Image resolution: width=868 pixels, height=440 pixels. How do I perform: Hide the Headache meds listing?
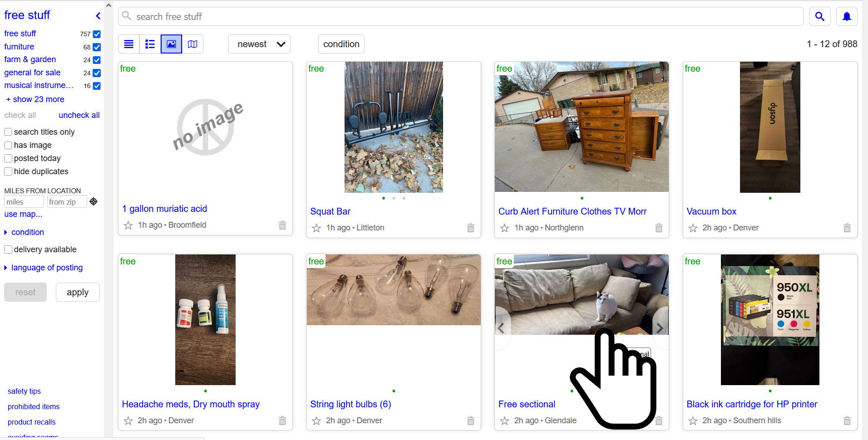click(282, 420)
